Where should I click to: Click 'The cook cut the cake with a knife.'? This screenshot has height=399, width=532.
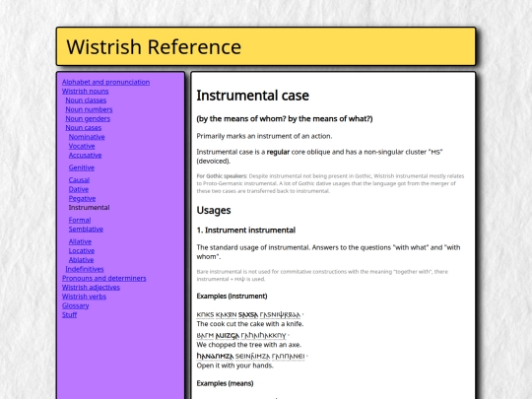[250, 324]
